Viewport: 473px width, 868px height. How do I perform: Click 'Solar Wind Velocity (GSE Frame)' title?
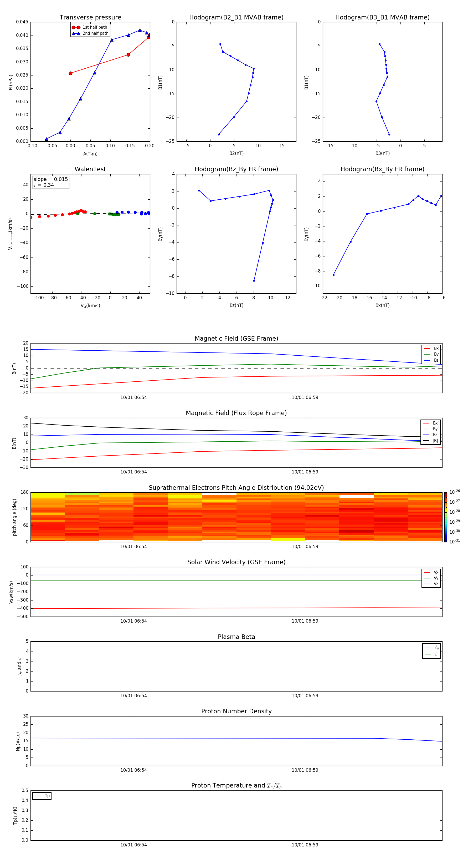(236, 562)
